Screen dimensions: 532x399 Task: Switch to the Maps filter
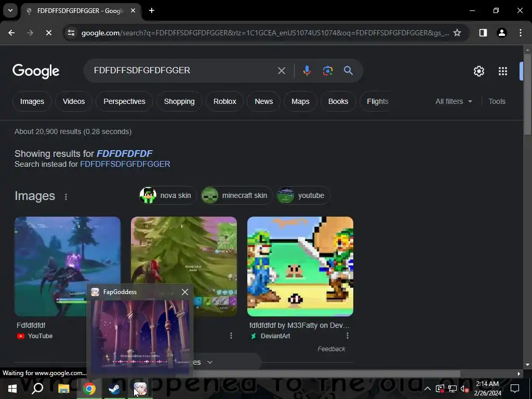(x=300, y=101)
